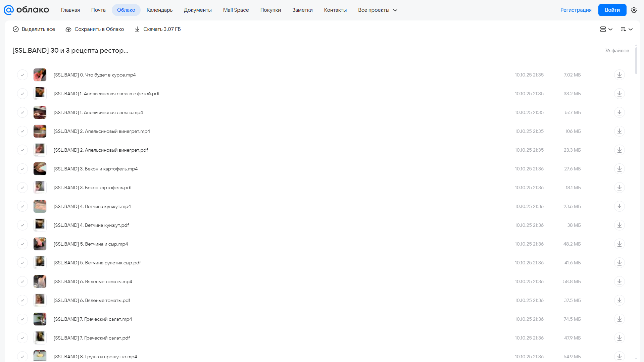The width and height of the screenshot is (644, 362).
Task: Tick the checkbox for 'Бекон картофель.pdf'
Action: tap(22, 188)
